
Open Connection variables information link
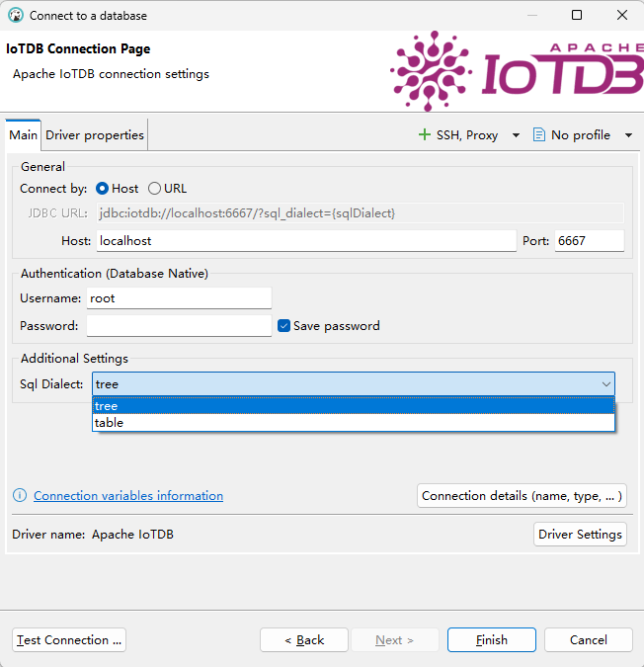(x=128, y=496)
